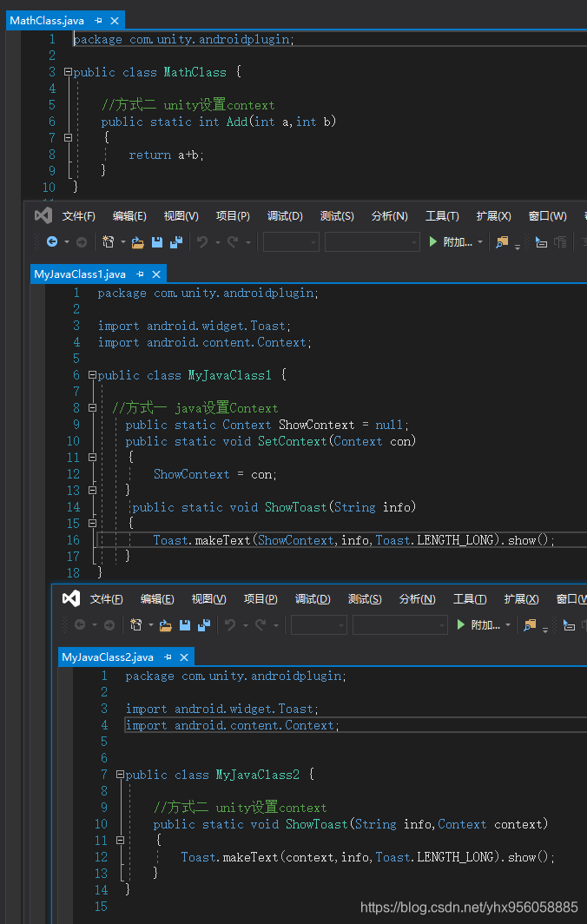
Task: Find in Files icon in MyJavaClass2 window
Action: [x=530, y=624]
